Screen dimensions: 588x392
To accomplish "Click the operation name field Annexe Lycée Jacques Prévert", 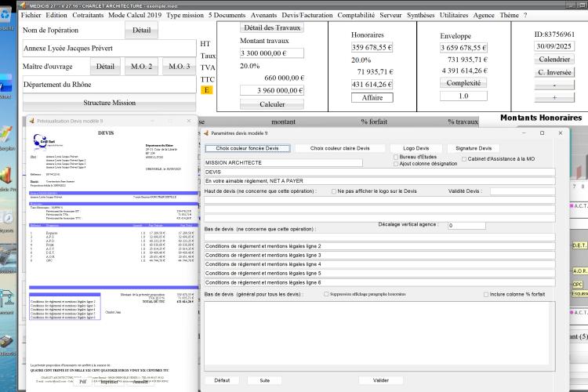I will point(109,48).
